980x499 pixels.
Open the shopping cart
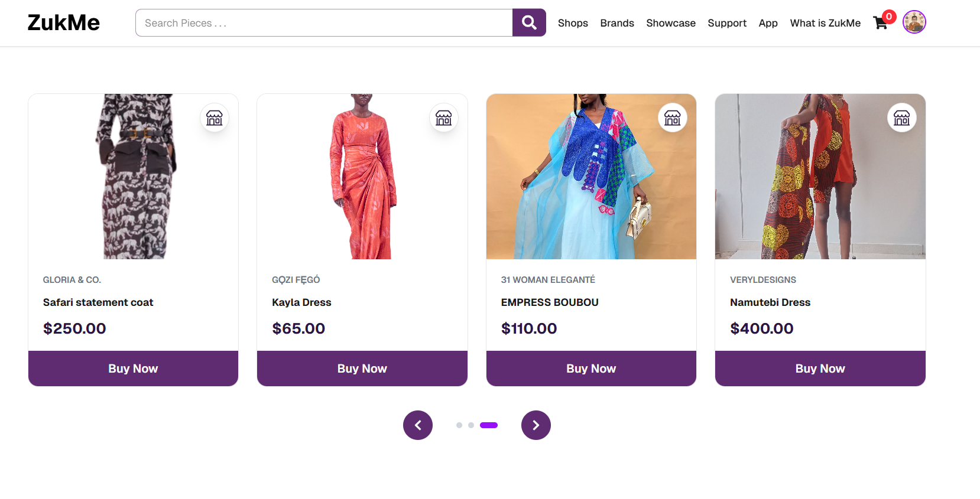pyautogui.click(x=881, y=23)
